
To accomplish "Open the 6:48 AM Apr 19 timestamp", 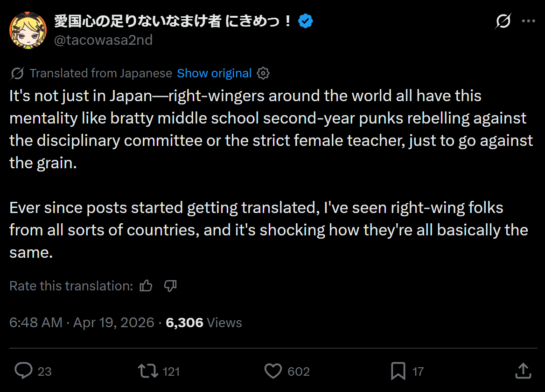I will click(82, 323).
